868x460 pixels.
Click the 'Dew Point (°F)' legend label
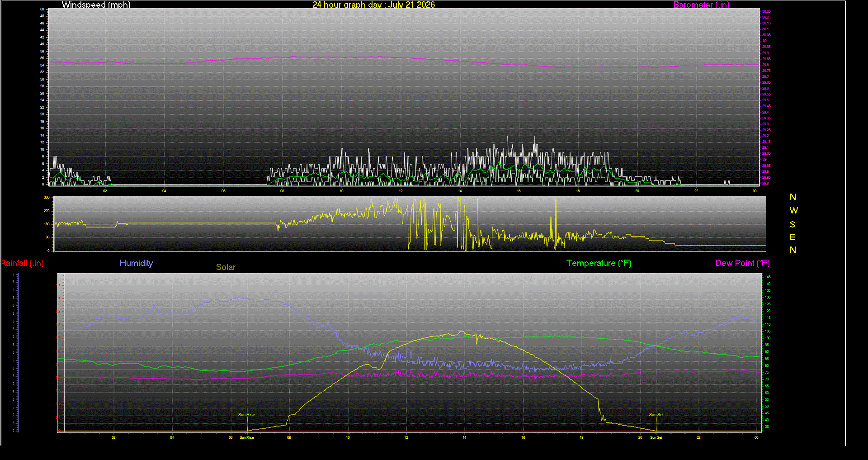[742, 263]
